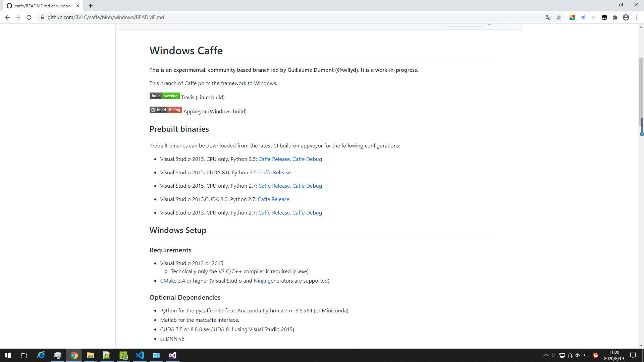Click the scrollbar up arrow
644x362 pixels.
pyautogui.click(x=641, y=26)
